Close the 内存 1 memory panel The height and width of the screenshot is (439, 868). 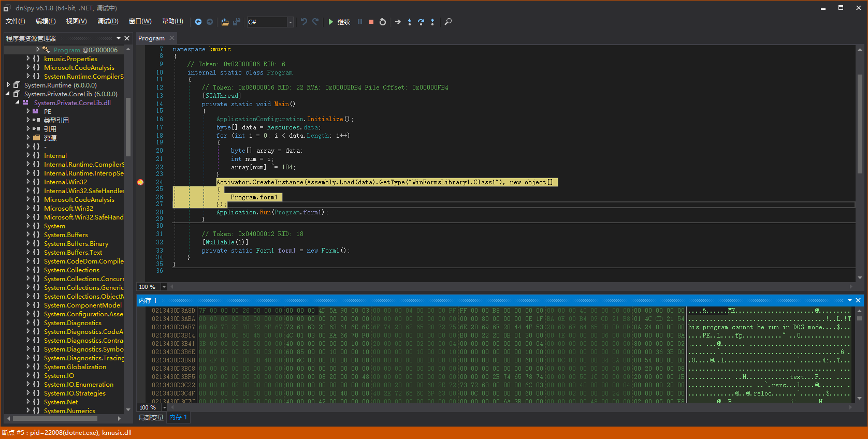point(858,300)
